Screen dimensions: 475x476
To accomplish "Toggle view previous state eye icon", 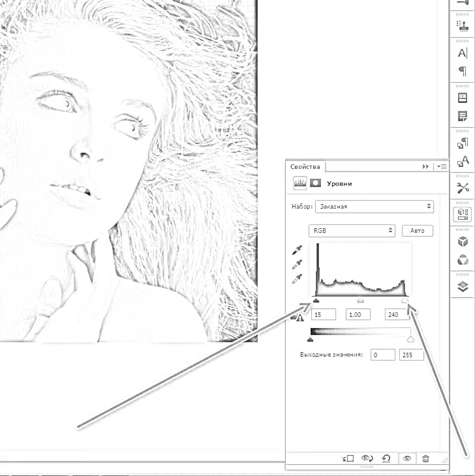I will [x=367, y=459].
